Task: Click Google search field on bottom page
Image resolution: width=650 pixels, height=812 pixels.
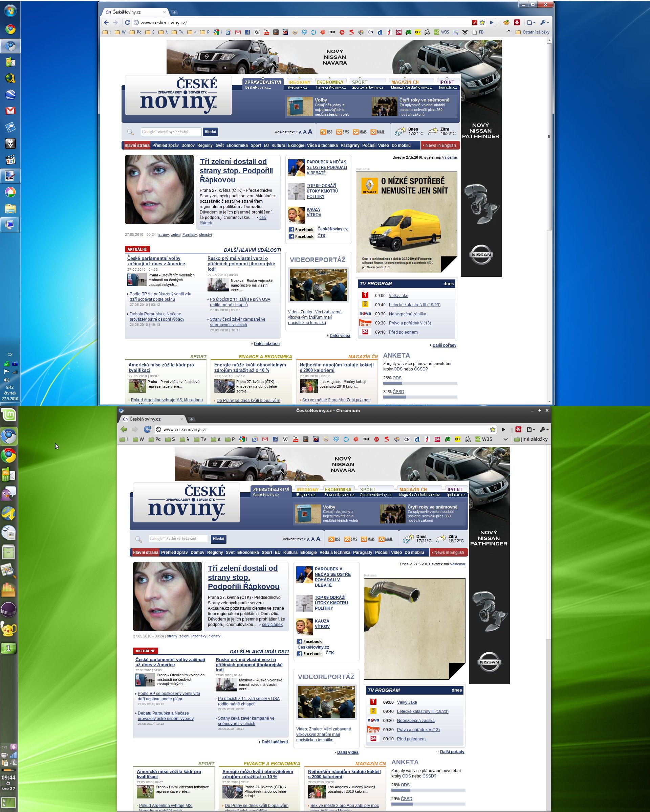Action: coord(178,539)
